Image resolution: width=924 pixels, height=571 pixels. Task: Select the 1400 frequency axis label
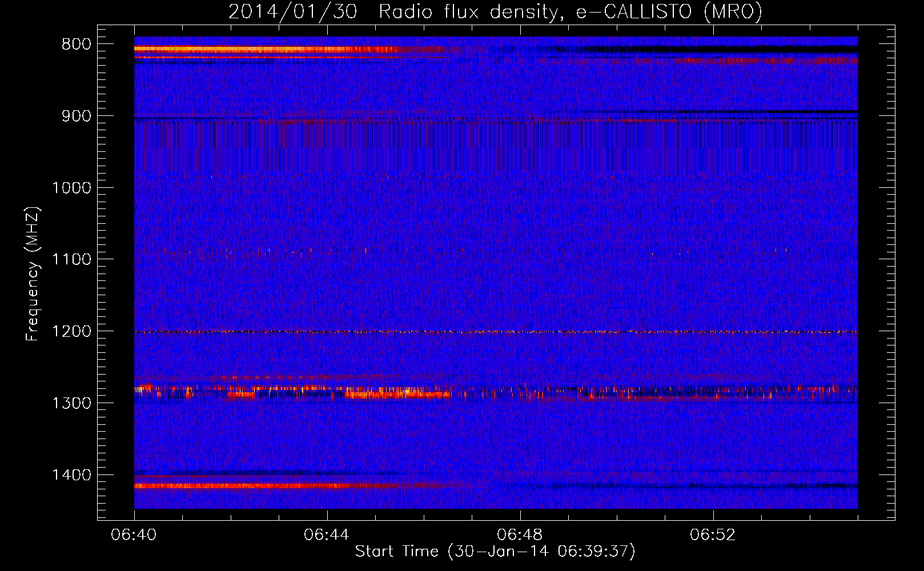tap(71, 475)
